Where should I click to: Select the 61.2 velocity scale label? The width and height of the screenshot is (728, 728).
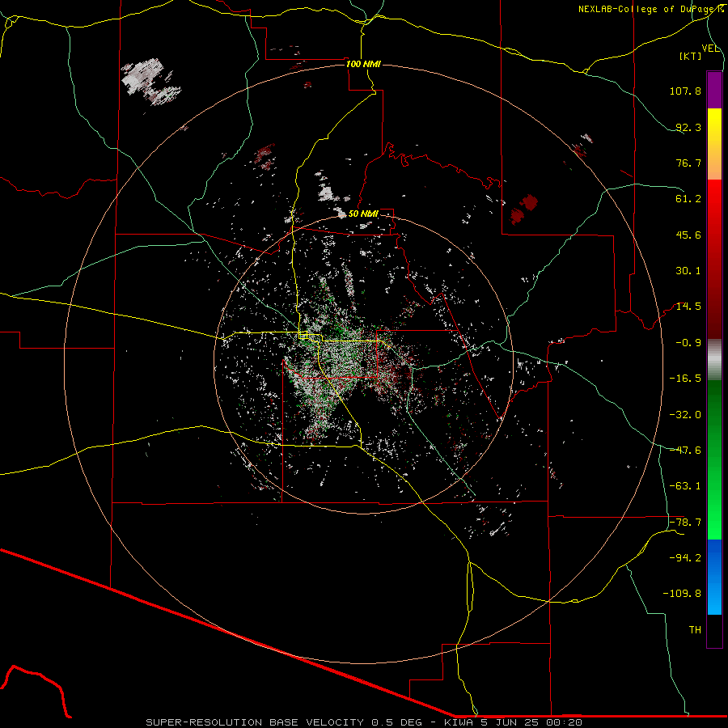(x=688, y=199)
